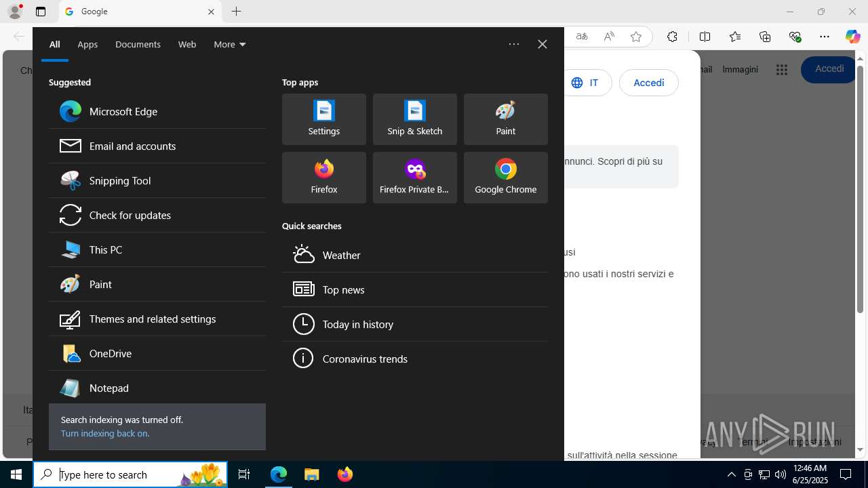Switch to the Apps search tab

pos(87,44)
